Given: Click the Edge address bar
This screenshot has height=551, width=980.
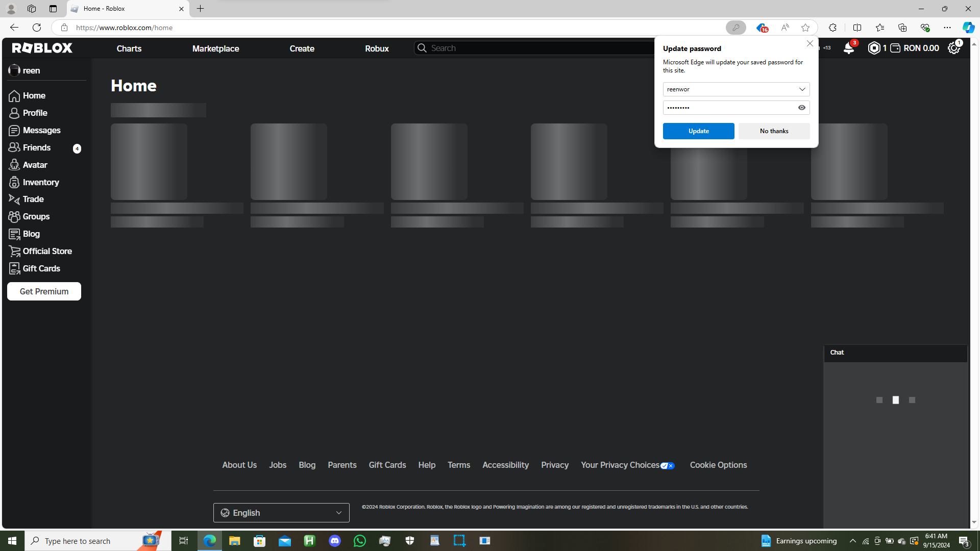Looking at the screenshot, I should pos(388,28).
